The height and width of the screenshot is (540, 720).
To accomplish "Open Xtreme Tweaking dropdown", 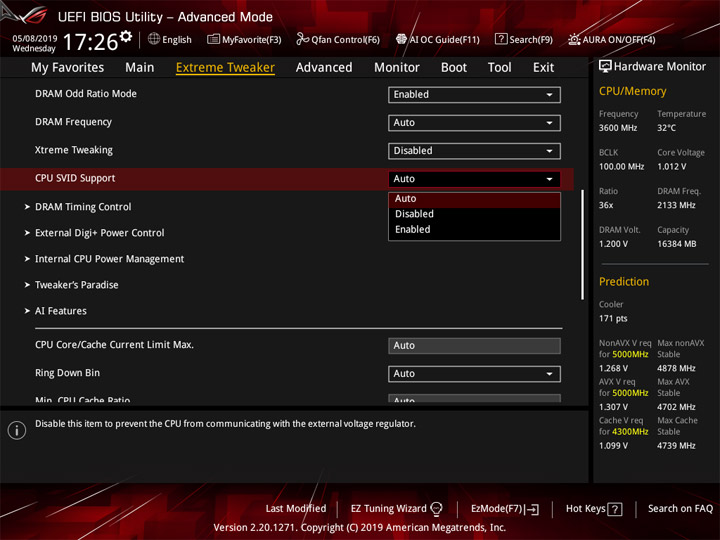I will [x=474, y=151].
